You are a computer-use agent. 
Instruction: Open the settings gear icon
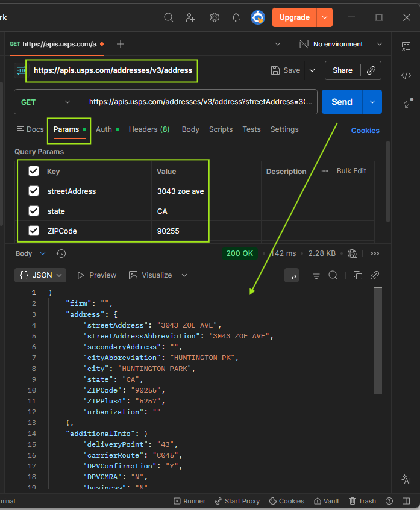pyautogui.click(x=214, y=17)
